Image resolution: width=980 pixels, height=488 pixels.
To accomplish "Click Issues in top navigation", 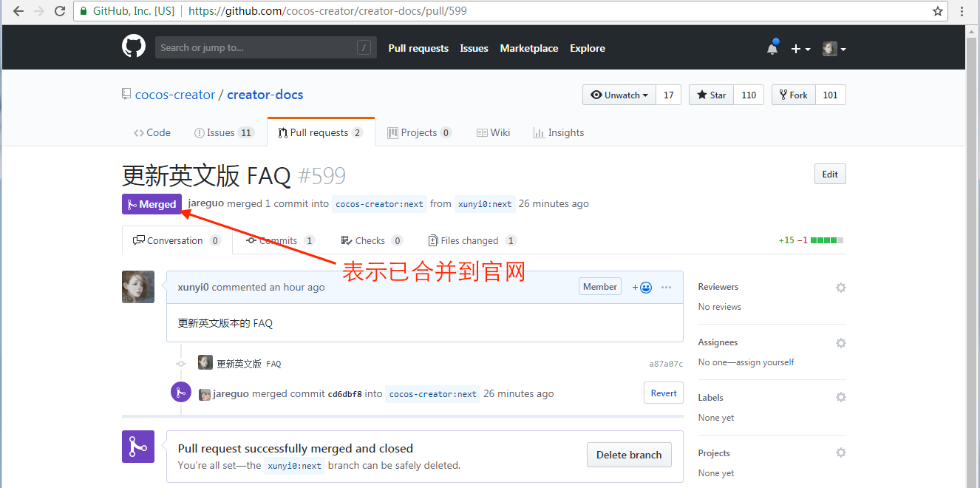I will point(474,48).
